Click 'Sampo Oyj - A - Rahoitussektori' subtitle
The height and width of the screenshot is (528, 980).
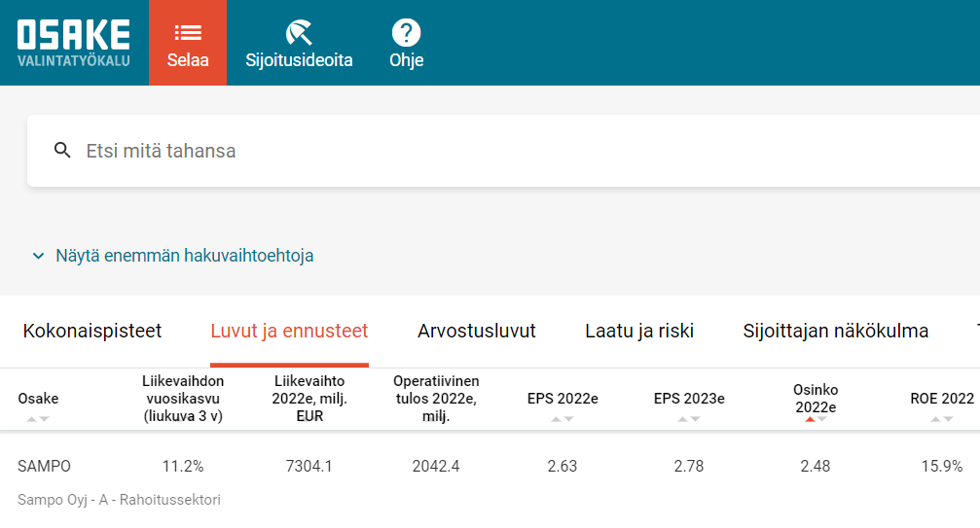pyautogui.click(x=119, y=500)
